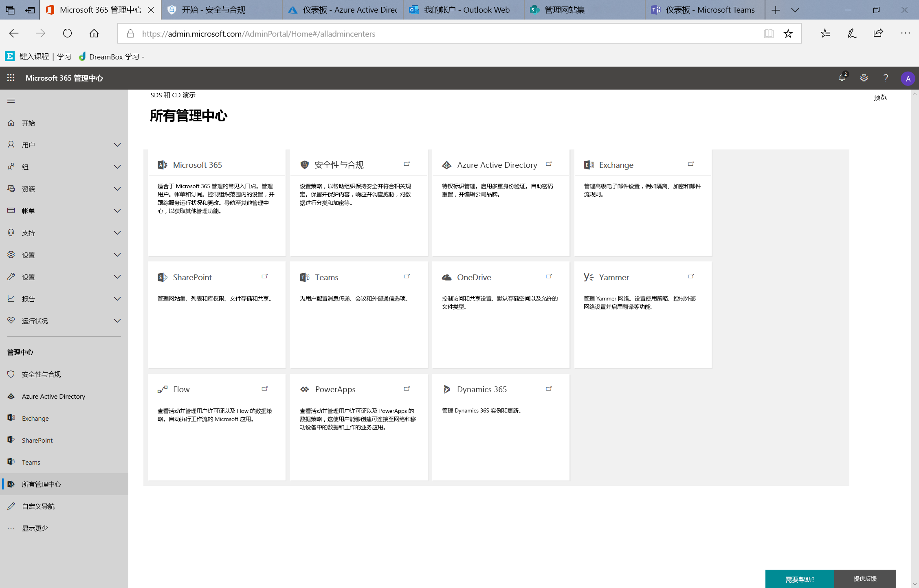
Task: Open Teams in sidebar admin centers
Action: (64, 462)
